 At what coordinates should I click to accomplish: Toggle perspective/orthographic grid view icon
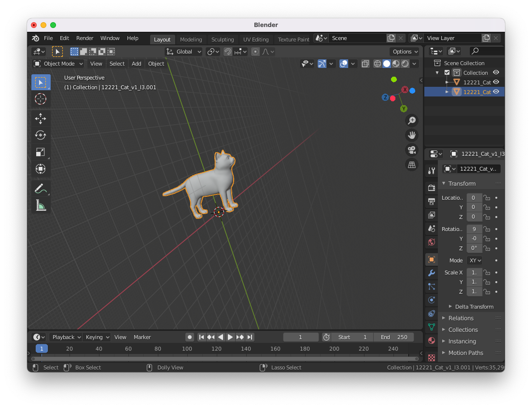412,164
